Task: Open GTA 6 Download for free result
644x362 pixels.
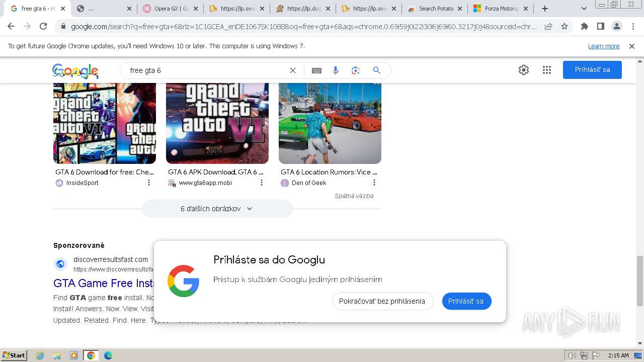Action: (105, 172)
